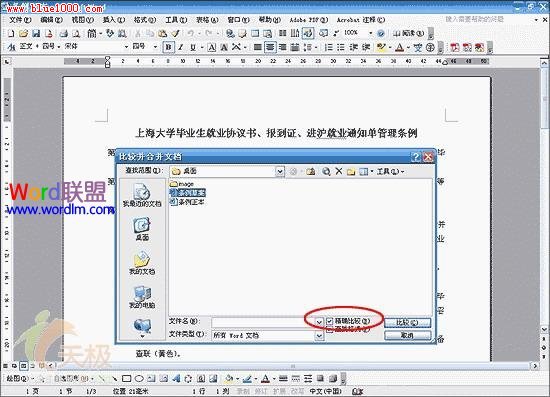Click the dialog help question mark button

tap(416, 156)
